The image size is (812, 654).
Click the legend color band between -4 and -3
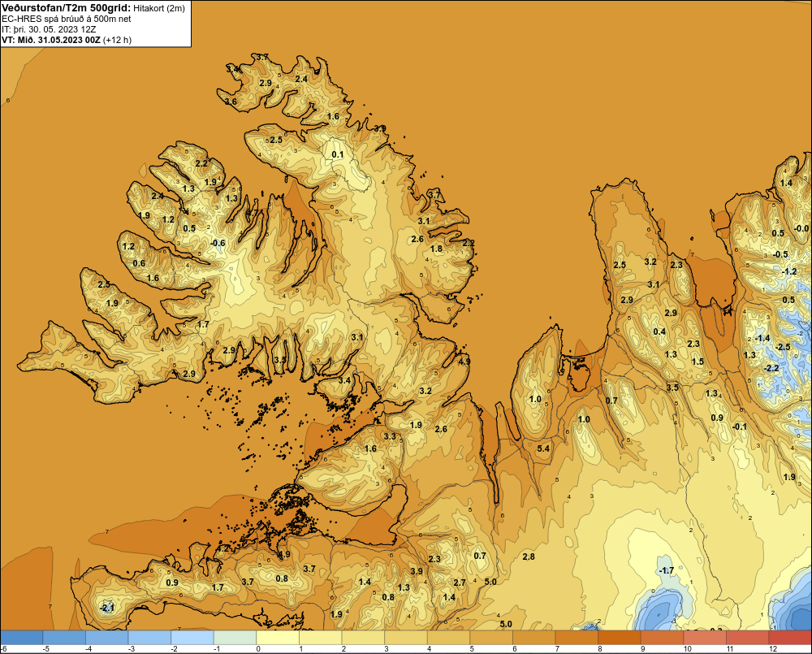click(x=106, y=638)
